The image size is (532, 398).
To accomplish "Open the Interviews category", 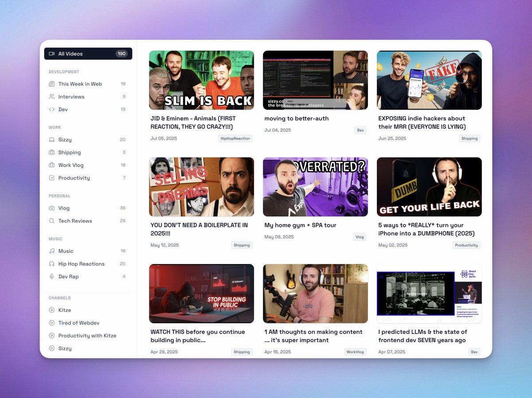I will [88, 97].
